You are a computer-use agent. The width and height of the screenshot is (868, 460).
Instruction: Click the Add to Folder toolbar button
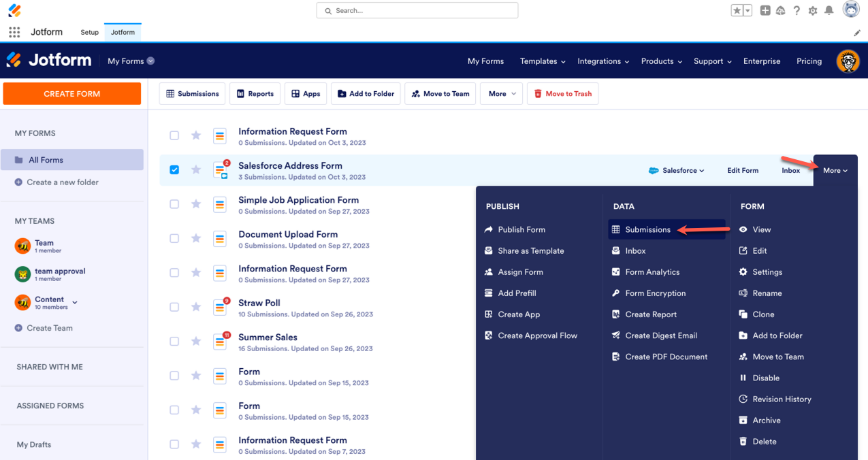tap(366, 94)
